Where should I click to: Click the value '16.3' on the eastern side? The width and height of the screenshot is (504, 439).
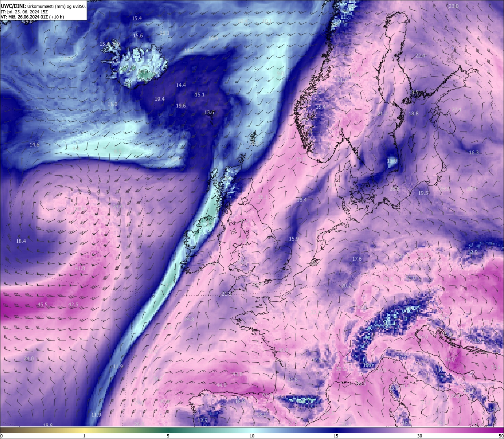tap(474, 153)
